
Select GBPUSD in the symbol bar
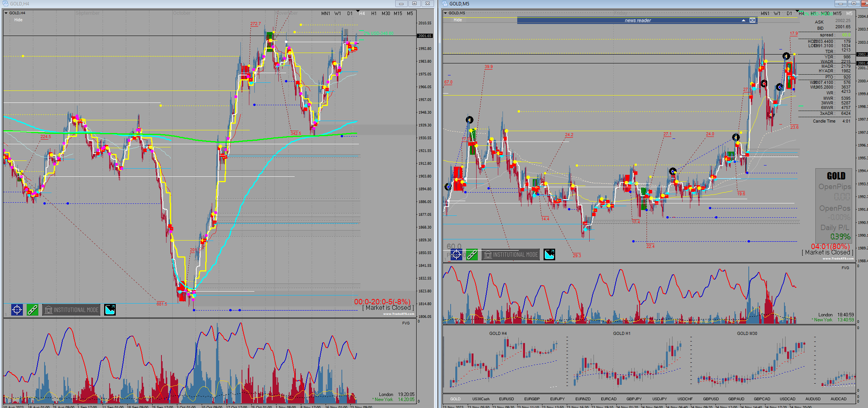pos(711,399)
